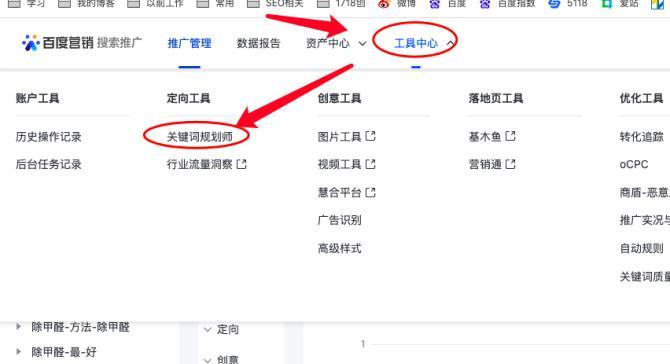Open external link icon beside 基木鱼
This screenshot has height=364, width=670.
510,136
